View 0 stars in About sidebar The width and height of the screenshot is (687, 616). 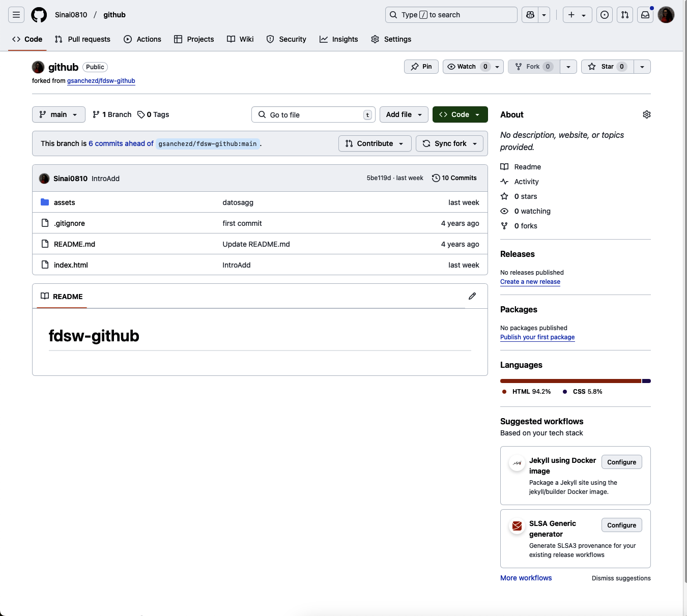[x=519, y=196]
